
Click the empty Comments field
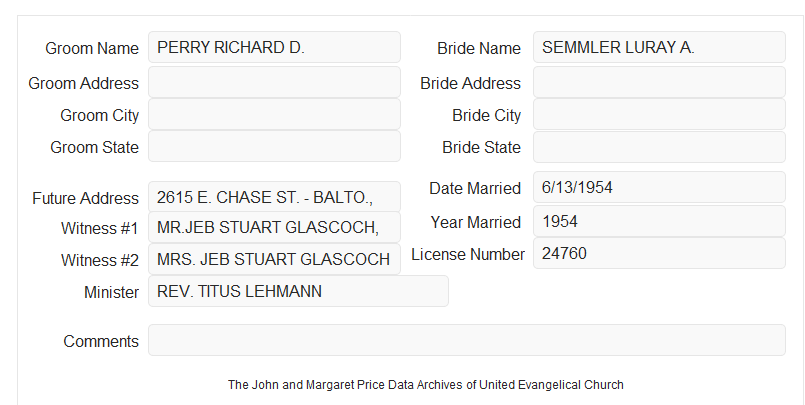tap(467, 340)
